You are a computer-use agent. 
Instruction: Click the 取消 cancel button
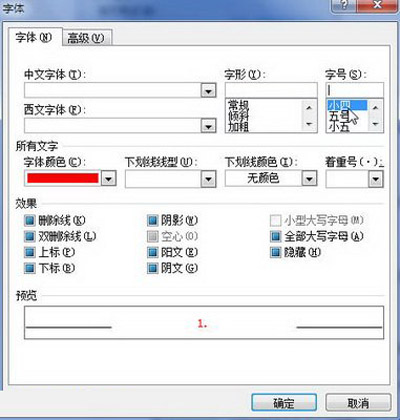point(358,403)
